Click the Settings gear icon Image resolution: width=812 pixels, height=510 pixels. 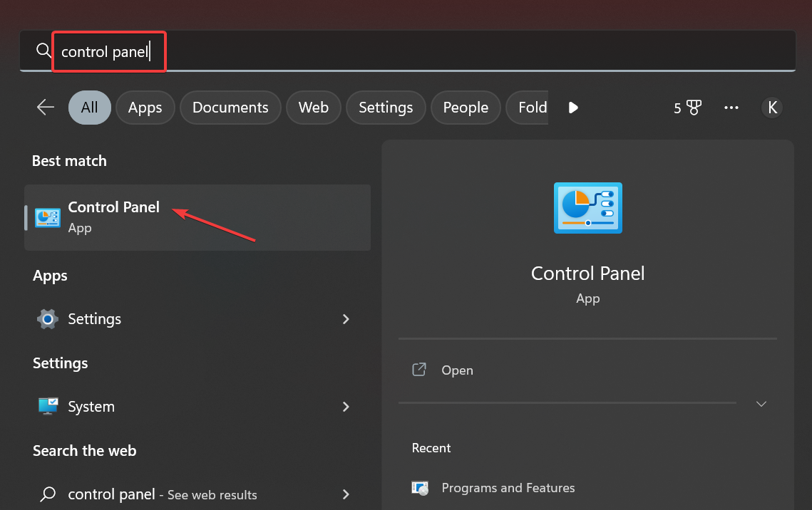coord(48,319)
